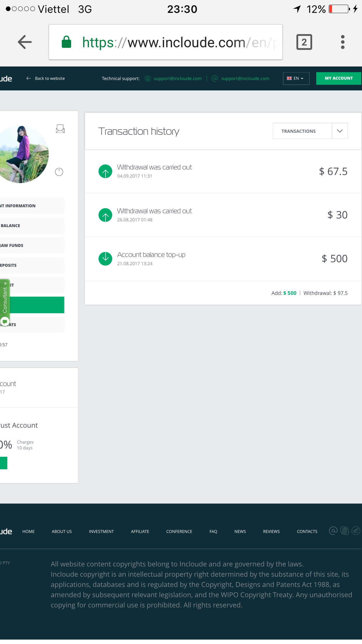Click the My Account button
The height and width of the screenshot is (644, 362).
[x=338, y=78]
